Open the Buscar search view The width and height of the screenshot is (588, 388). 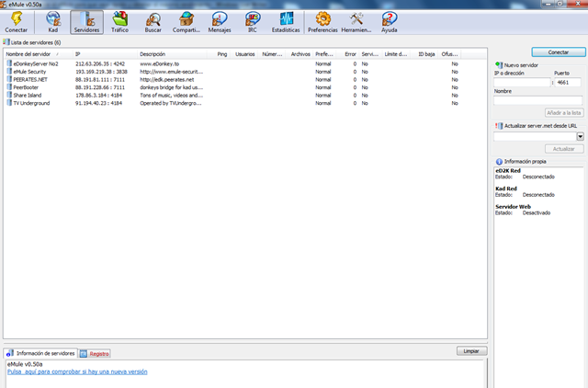click(153, 22)
